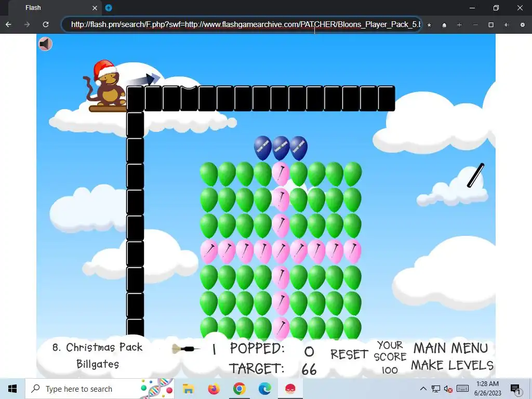The image size is (532, 399).
Task: Click the rightmost blue ice balloon
Action: pos(299,148)
